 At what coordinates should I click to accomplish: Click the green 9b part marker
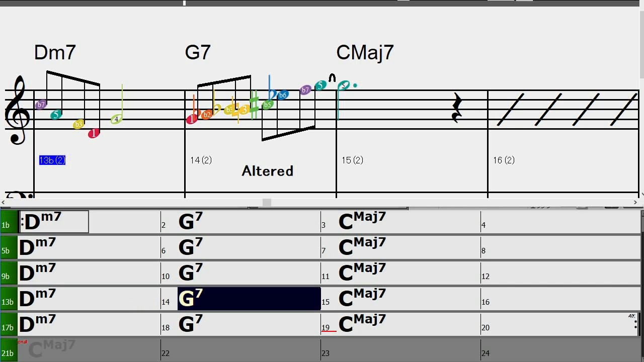[x=9, y=273]
